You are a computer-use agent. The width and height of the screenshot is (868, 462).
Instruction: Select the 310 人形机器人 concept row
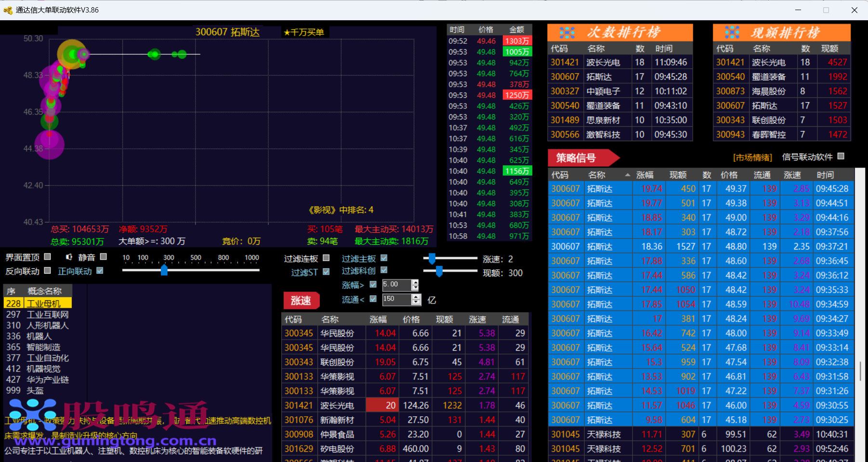[x=38, y=326]
